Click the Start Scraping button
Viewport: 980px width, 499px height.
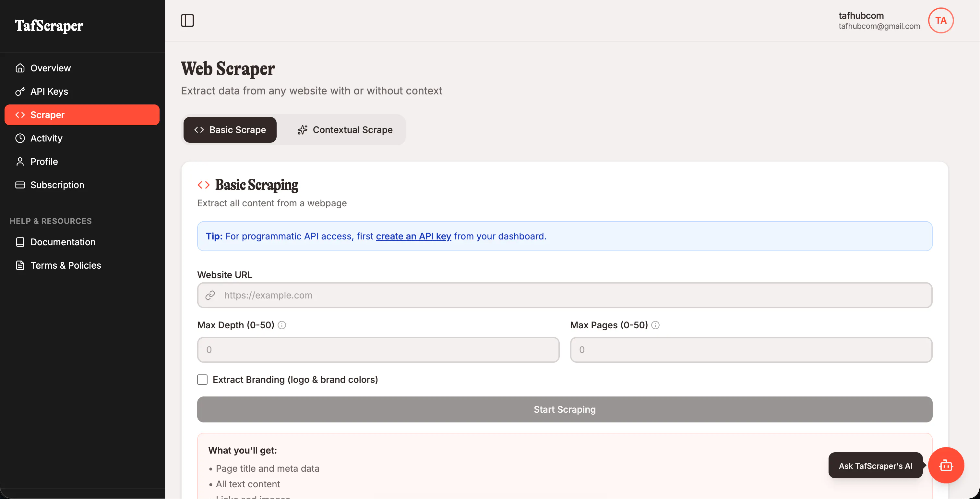pos(565,409)
